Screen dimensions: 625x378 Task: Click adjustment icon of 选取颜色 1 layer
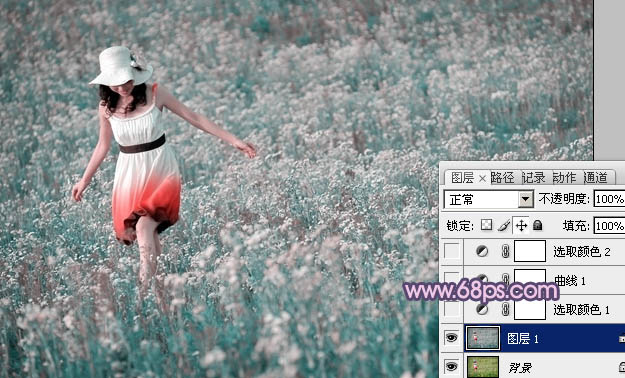(x=482, y=309)
